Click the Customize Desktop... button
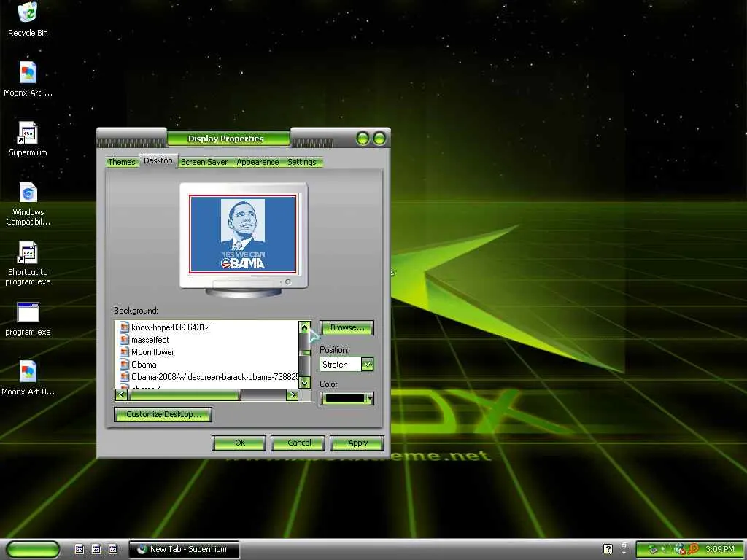This screenshot has width=747, height=560. click(163, 414)
